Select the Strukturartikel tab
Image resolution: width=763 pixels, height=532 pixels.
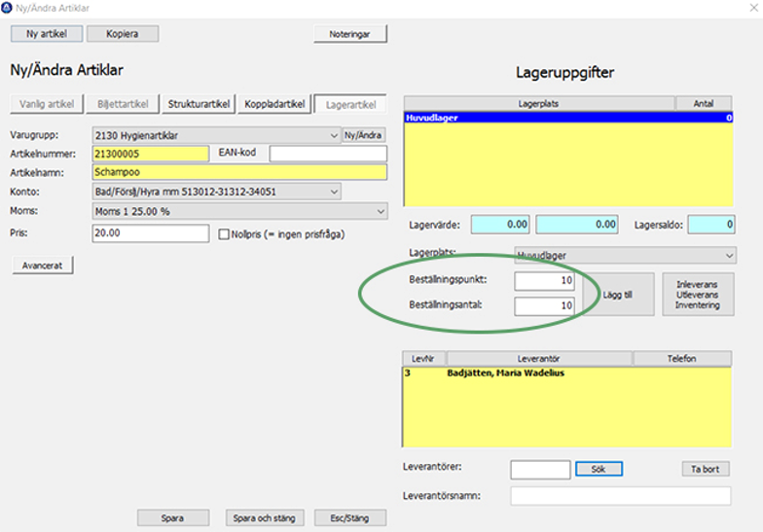pos(199,104)
